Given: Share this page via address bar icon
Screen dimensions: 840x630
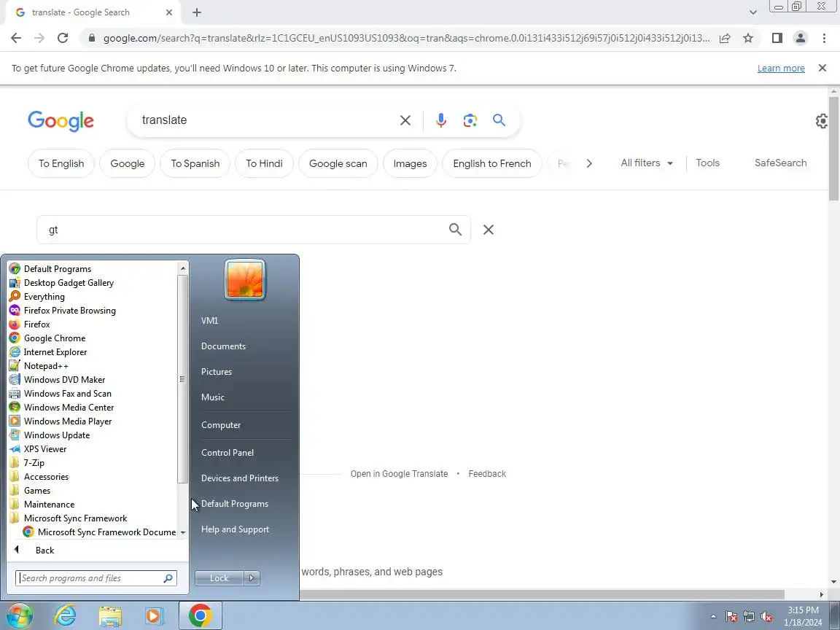Looking at the screenshot, I should (724, 38).
